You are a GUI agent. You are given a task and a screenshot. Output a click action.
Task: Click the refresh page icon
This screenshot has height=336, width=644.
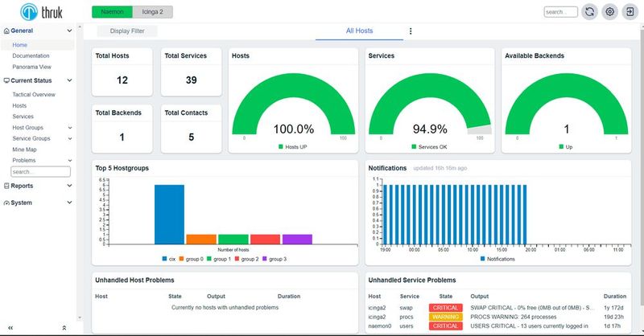click(x=590, y=12)
